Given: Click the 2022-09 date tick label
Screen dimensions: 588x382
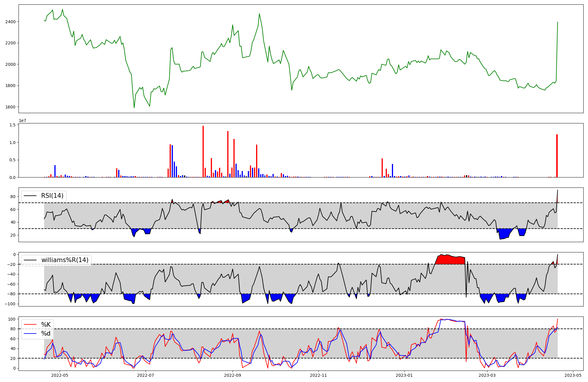Looking at the screenshot, I should click(x=233, y=375).
